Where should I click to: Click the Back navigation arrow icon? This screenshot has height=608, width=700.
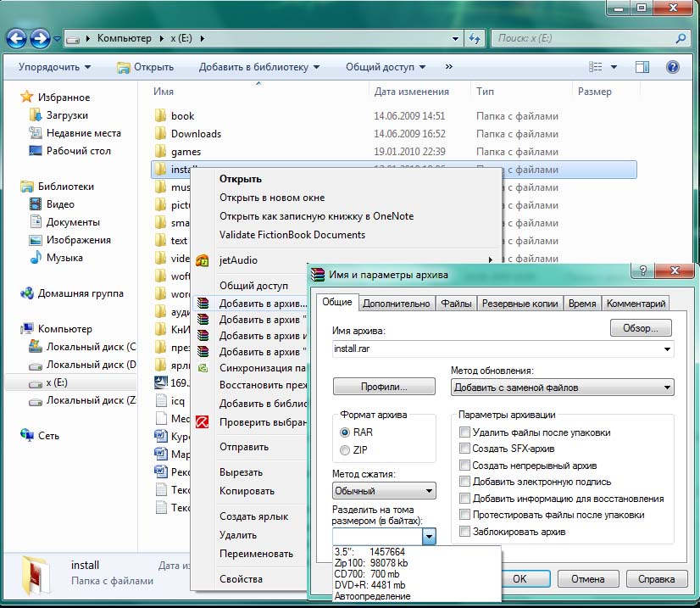pos(17,38)
